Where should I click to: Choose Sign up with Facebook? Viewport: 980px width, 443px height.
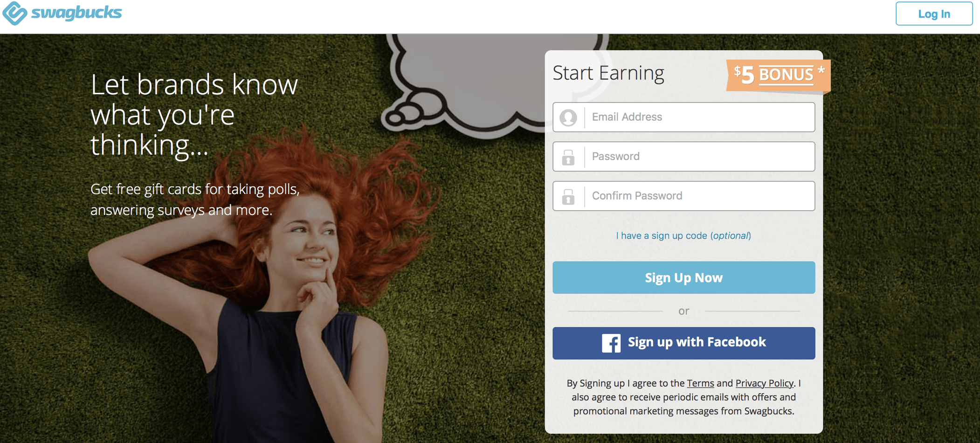click(683, 343)
